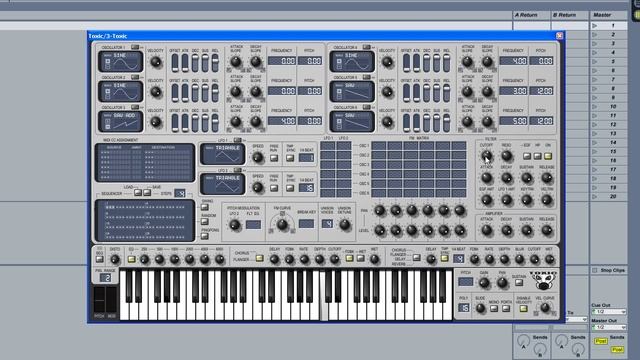640x360 pixels.
Task: Enable the sequencer Random button
Action: 205,222
